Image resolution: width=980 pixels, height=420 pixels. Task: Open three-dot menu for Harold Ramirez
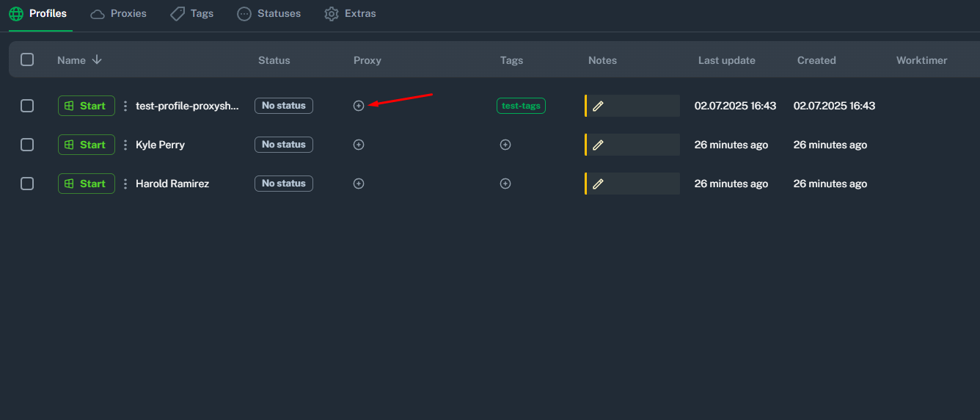click(x=125, y=184)
